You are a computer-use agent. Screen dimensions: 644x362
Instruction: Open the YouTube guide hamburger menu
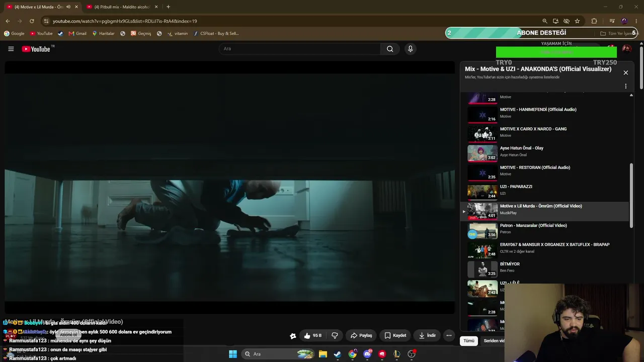point(11,49)
